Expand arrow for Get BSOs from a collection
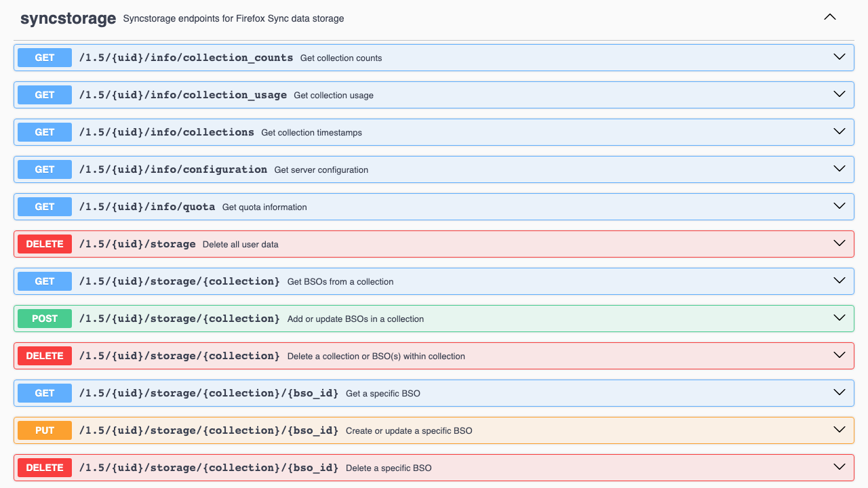 840,281
